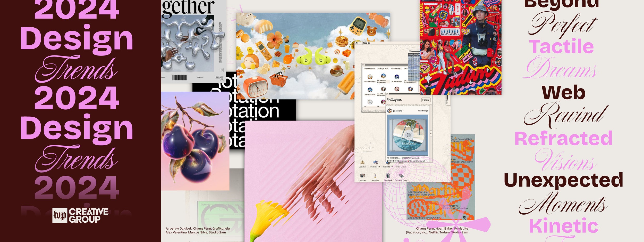This screenshot has width=644, height=242.
Task: Click the word 'Tactile' in the trend list
Action: [x=562, y=46]
